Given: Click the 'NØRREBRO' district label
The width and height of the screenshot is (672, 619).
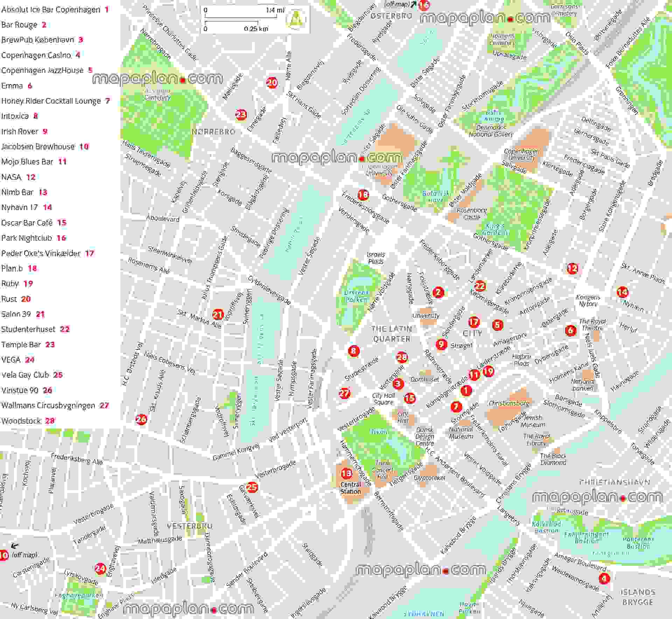Looking at the screenshot, I should (x=213, y=132).
